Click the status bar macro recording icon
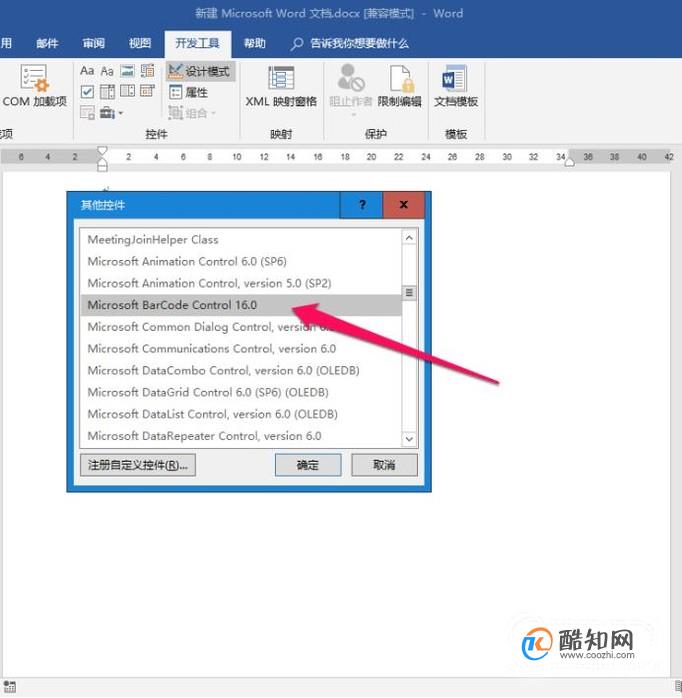Image resolution: width=682 pixels, height=698 pixels. pyautogui.click(x=9, y=686)
